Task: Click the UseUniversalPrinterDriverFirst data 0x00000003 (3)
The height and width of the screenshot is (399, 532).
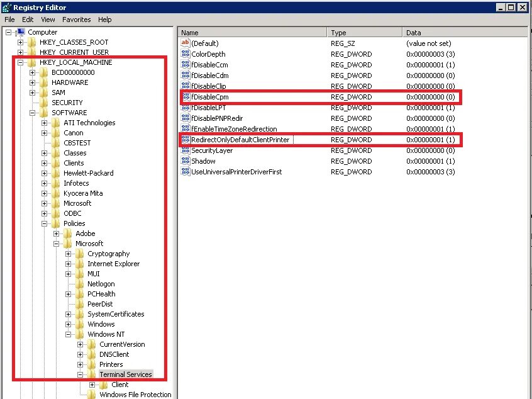Action: [431, 172]
